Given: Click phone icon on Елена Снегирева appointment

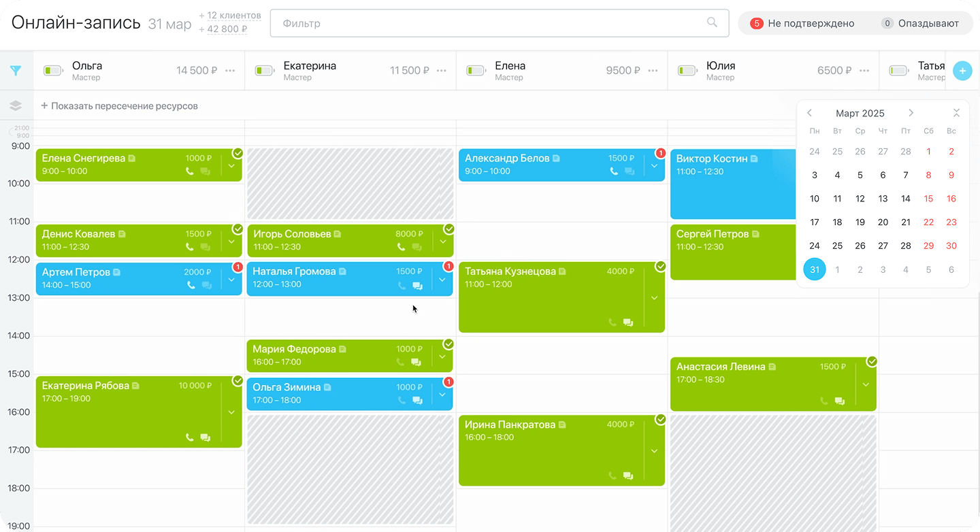Looking at the screenshot, I should click(190, 171).
